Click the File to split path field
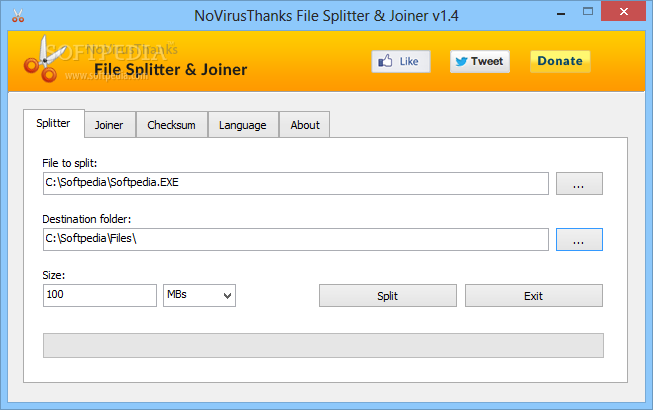 click(296, 183)
